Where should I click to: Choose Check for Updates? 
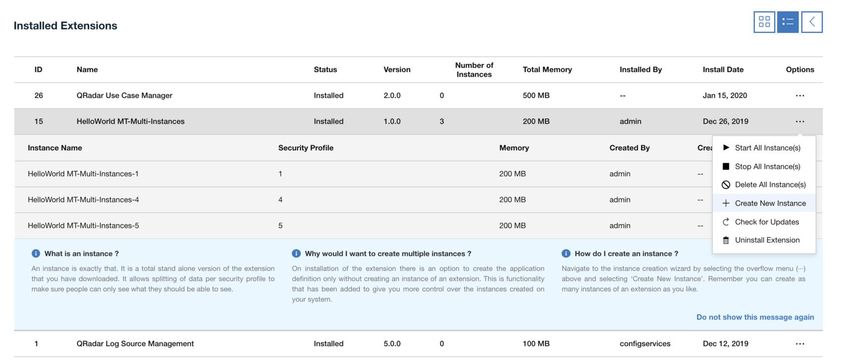764,222
